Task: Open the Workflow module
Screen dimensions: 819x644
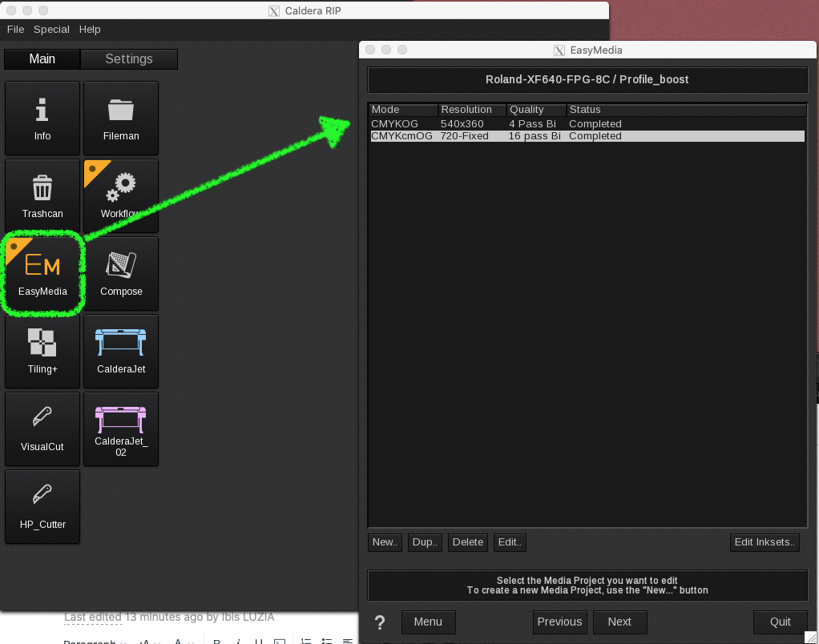Action: tap(120, 195)
